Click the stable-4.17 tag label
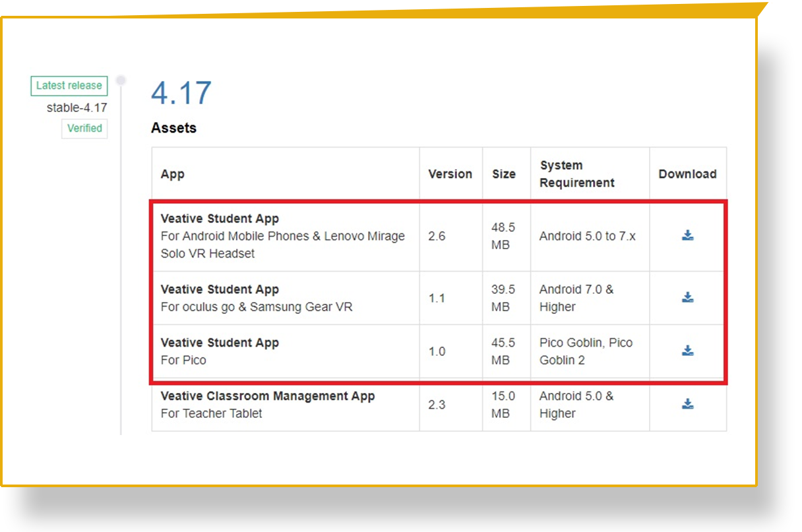The height and width of the screenshot is (532, 802). coord(77,107)
